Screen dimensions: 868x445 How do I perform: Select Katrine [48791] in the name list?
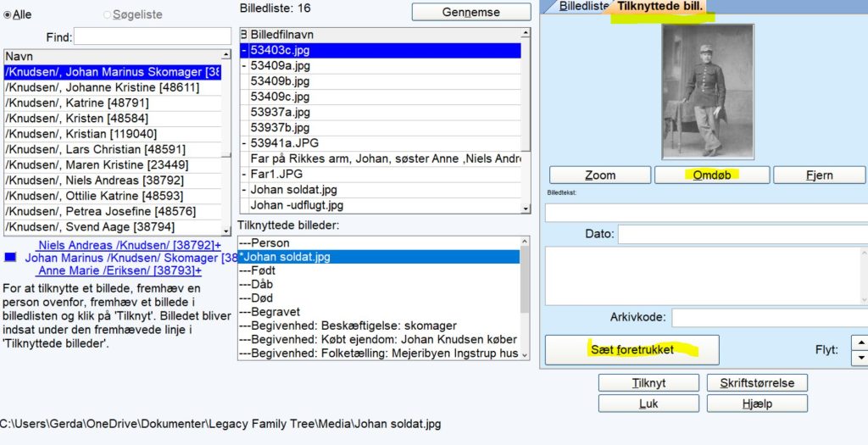click(113, 103)
